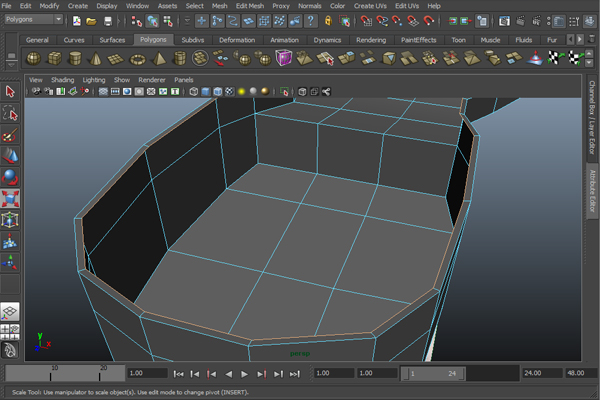Click the playback range slider bar
Image resolution: width=600 pixels, height=400 pixels.
pos(433,373)
